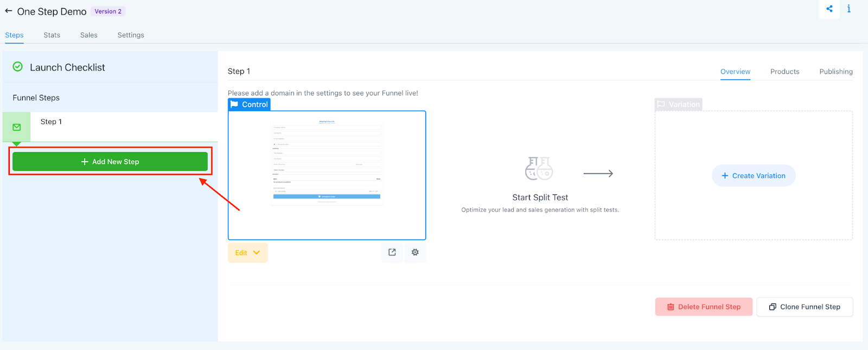Click the Launch Checklist green checkmark icon

18,67
